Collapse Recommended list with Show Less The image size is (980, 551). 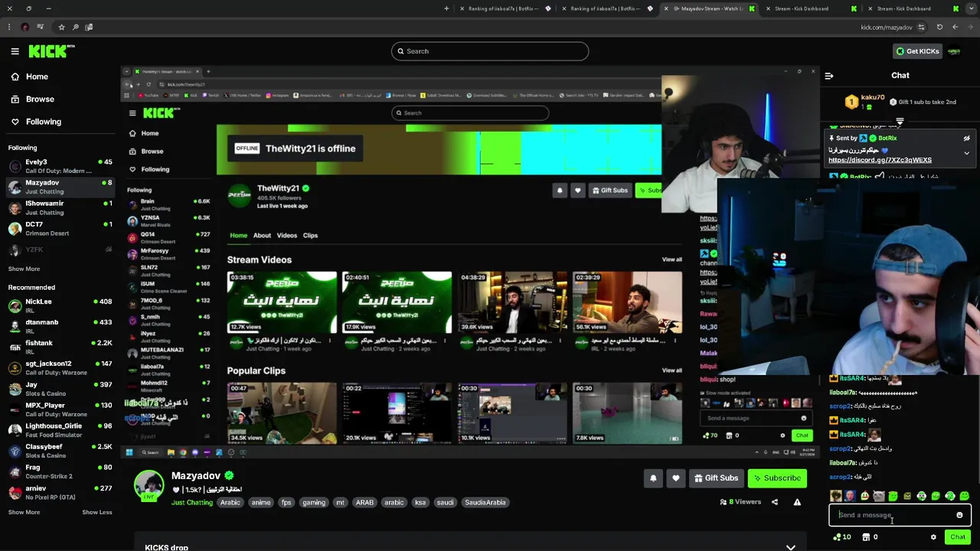pos(96,512)
